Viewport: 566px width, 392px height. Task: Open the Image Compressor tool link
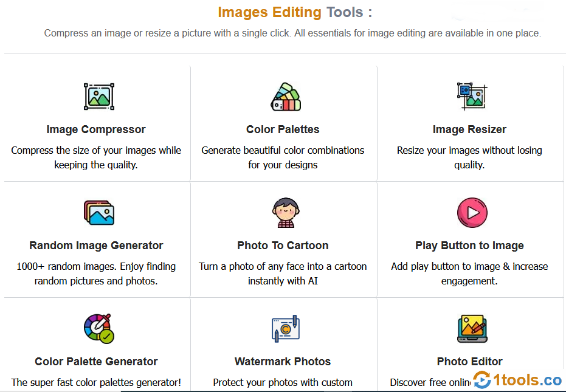click(x=96, y=129)
